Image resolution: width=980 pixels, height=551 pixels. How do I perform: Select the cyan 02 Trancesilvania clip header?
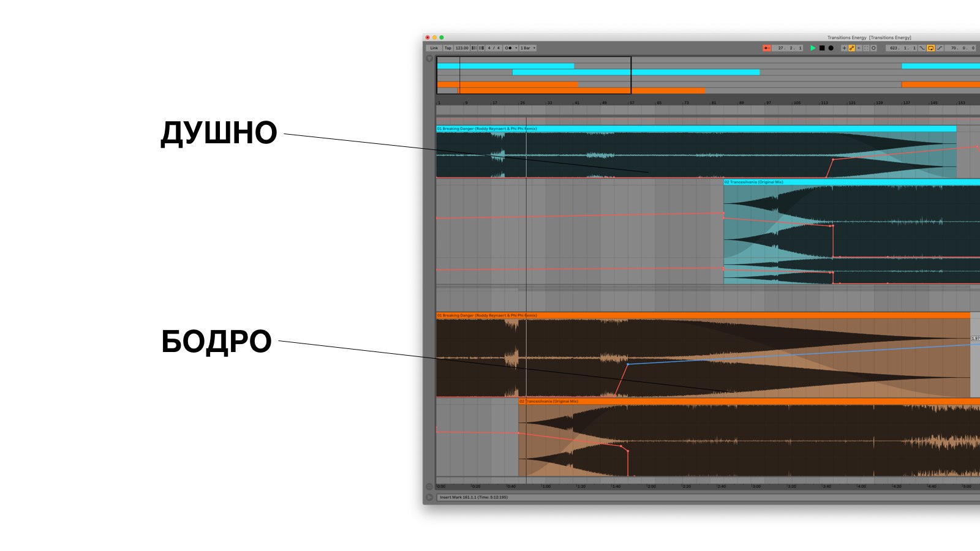coord(851,182)
